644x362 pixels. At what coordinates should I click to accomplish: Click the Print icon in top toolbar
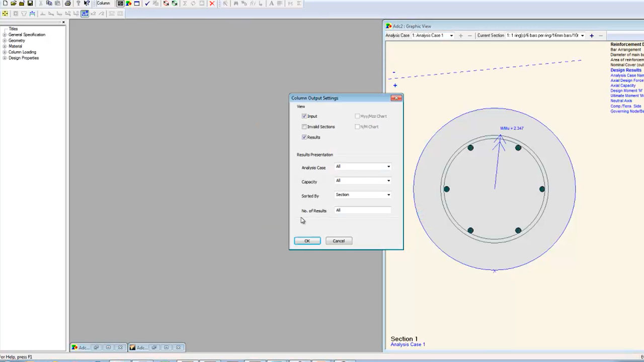[67, 4]
